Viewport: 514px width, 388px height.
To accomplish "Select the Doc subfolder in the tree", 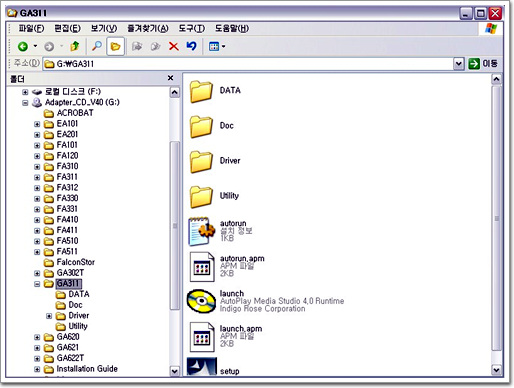I will point(69,305).
